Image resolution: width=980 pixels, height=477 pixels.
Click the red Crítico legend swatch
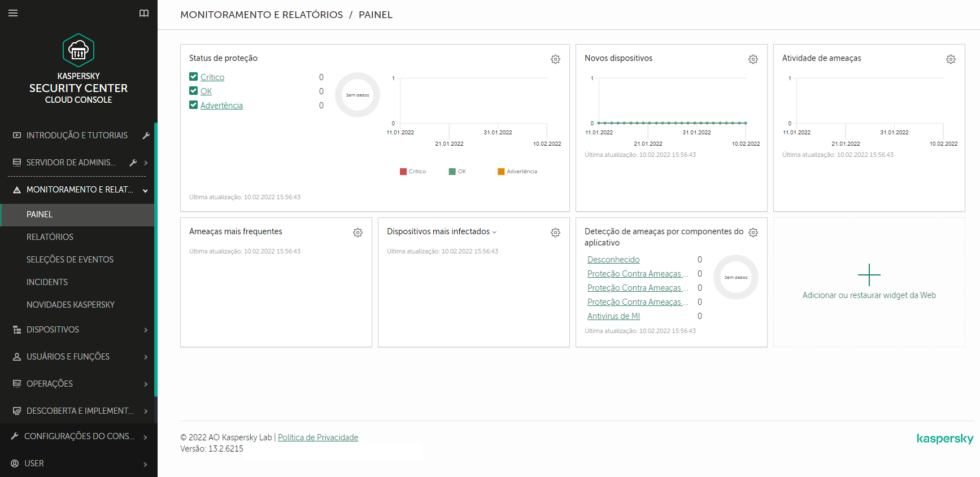pos(403,172)
